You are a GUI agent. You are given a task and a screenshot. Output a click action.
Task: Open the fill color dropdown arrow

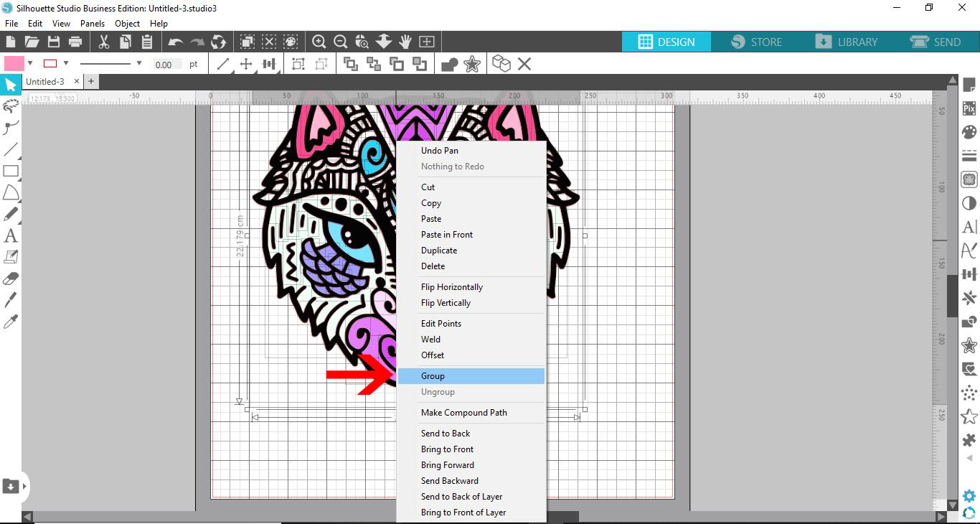pyautogui.click(x=30, y=63)
